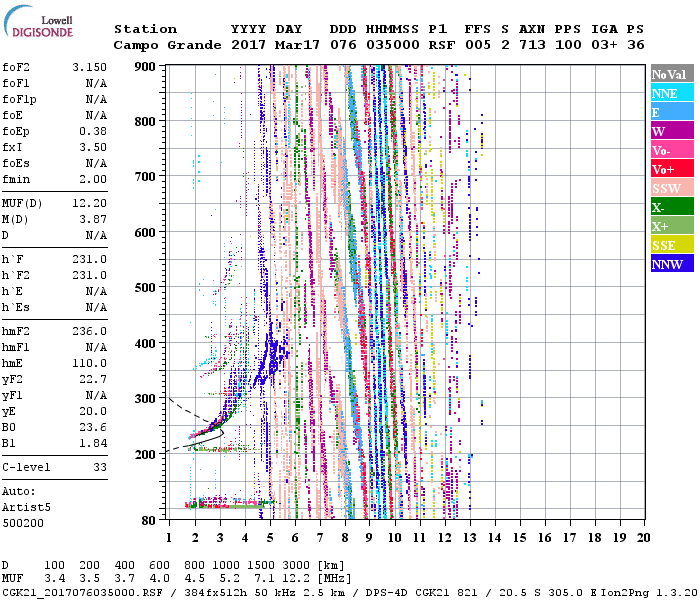Click the year value 2017
The width and height of the screenshot is (700, 600).
click(x=249, y=45)
